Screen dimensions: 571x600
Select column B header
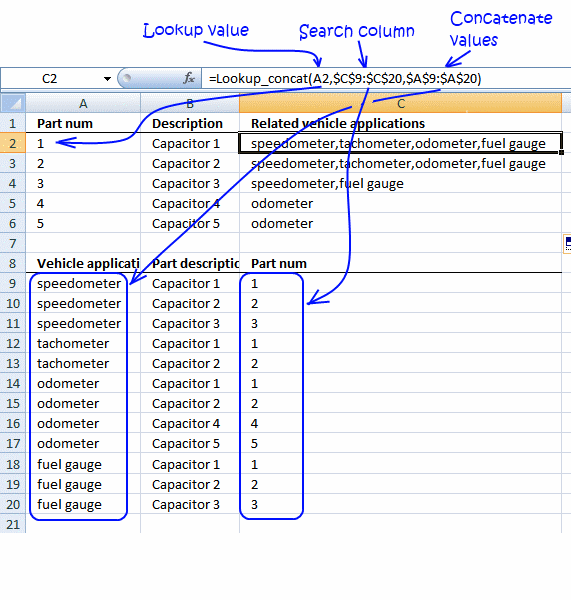[190, 103]
